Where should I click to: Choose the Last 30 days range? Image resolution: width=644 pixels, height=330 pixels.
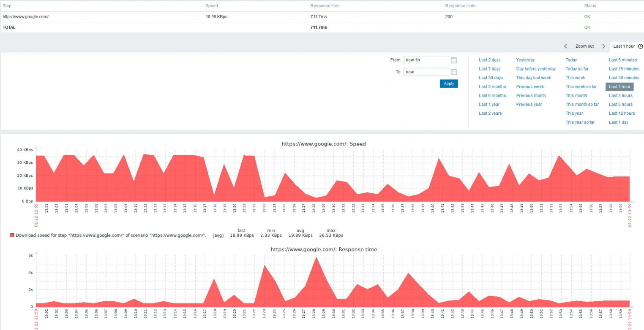click(491, 78)
